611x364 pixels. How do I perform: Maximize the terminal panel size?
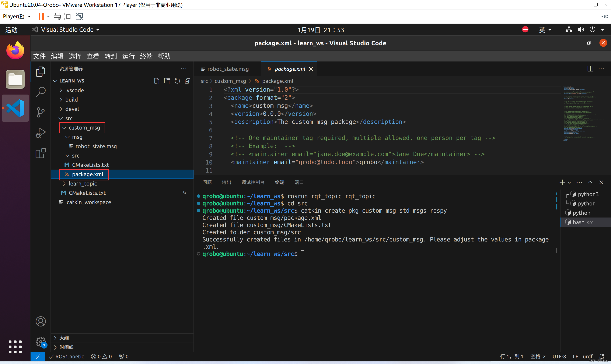[x=590, y=182]
